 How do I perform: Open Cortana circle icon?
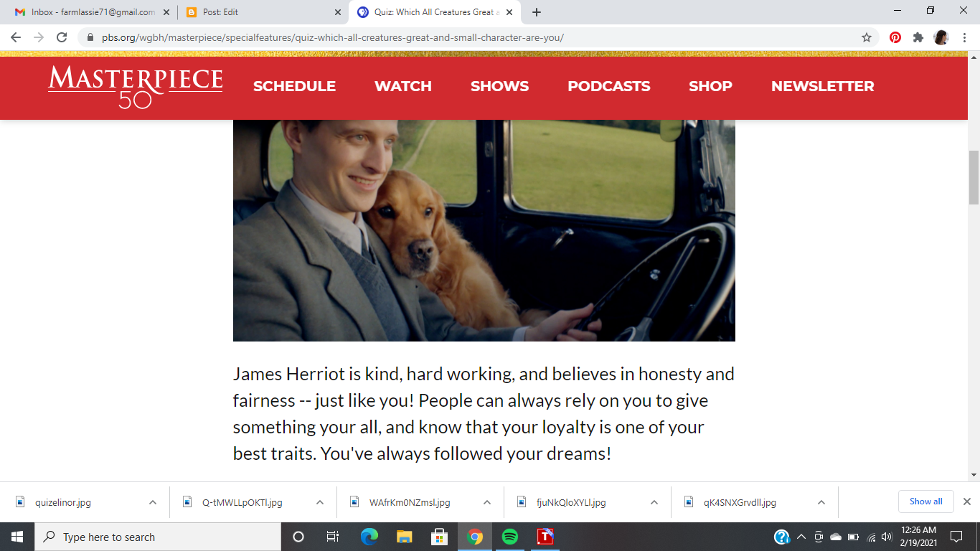pos(298,537)
